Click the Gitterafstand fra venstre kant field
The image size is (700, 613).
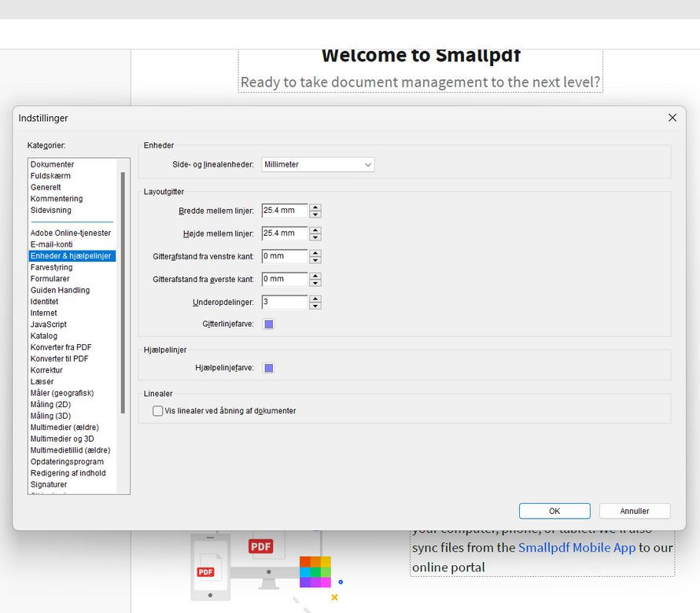[x=285, y=256]
